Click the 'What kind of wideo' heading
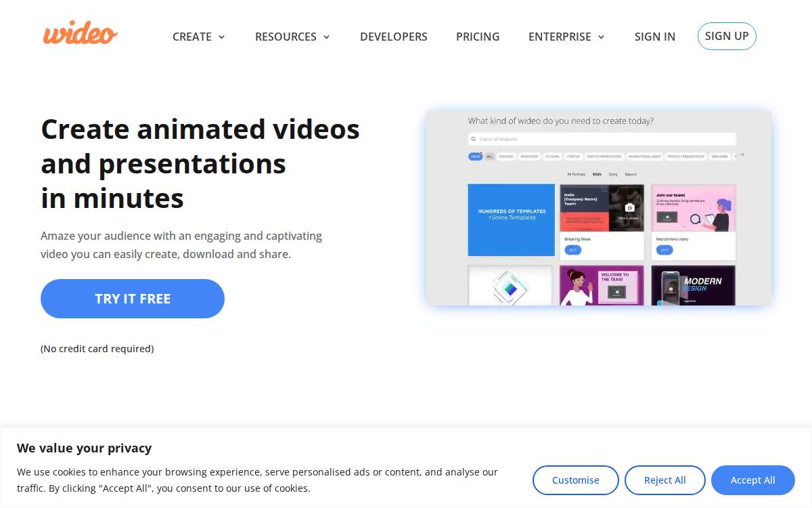The height and width of the screenshot is (508, 812). pos(561,121)
